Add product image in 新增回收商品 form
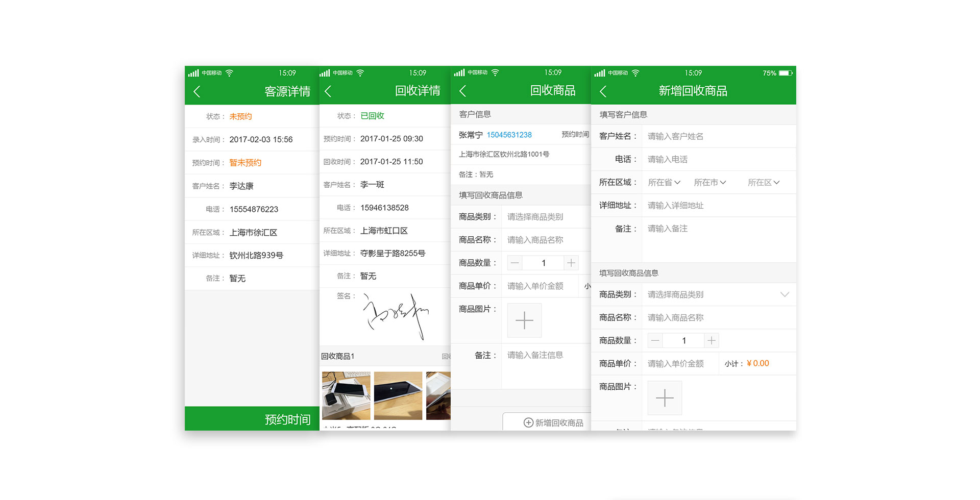The width and height of the screenshot is (980, 500). tap(665, 398)
